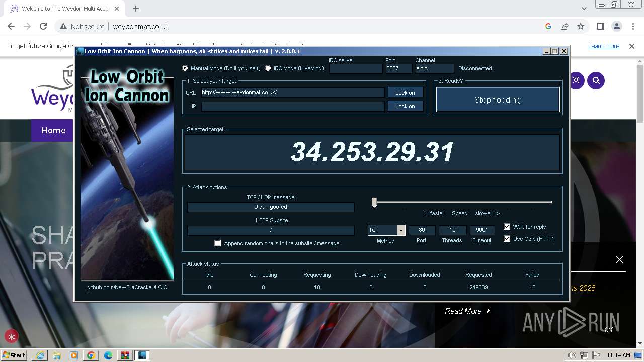Open Windows Media Player from taskbar
The height and width of the screenshot is (362, 644).
[73, 355]
